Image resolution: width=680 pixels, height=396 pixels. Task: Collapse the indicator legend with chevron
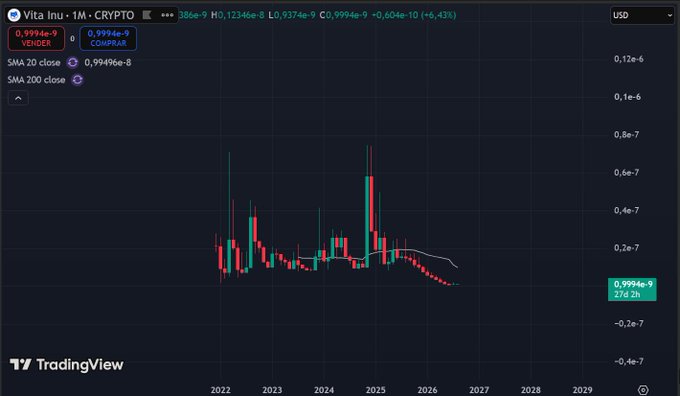pyautogui.click(x=18, y=98)
